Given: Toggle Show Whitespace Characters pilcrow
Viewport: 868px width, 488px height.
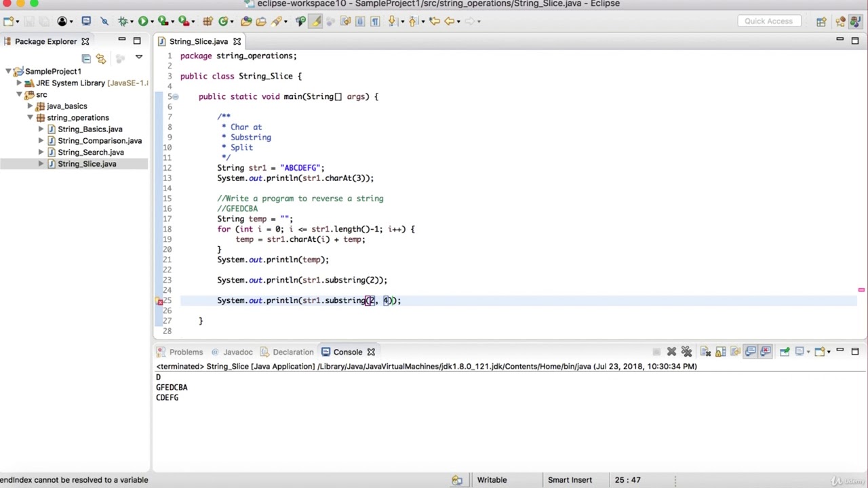Looking at the screenshot, I should pyautogui.click(x=376, y=21).
